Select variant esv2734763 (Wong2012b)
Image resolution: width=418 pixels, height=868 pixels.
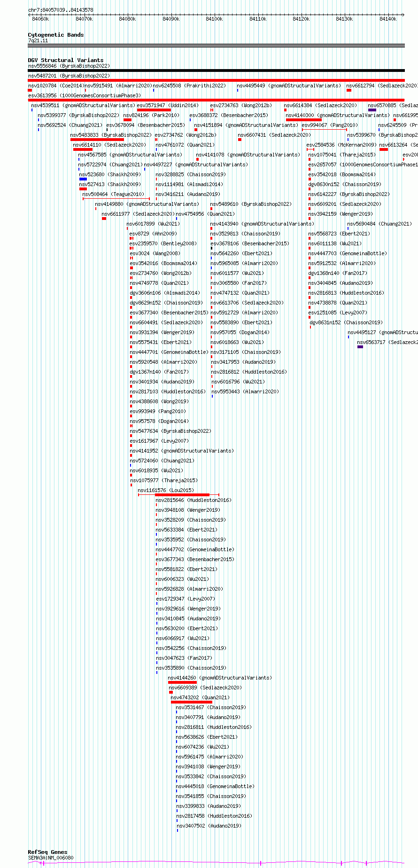241,106
